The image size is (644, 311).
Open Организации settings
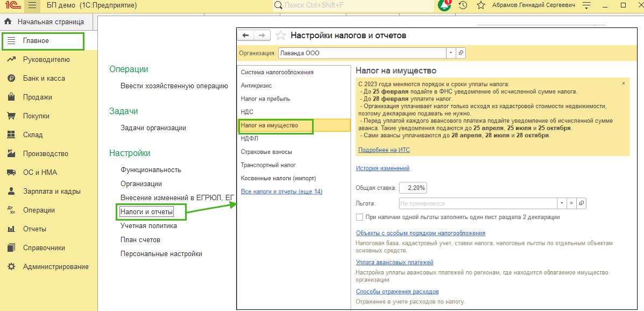point(141,183)
